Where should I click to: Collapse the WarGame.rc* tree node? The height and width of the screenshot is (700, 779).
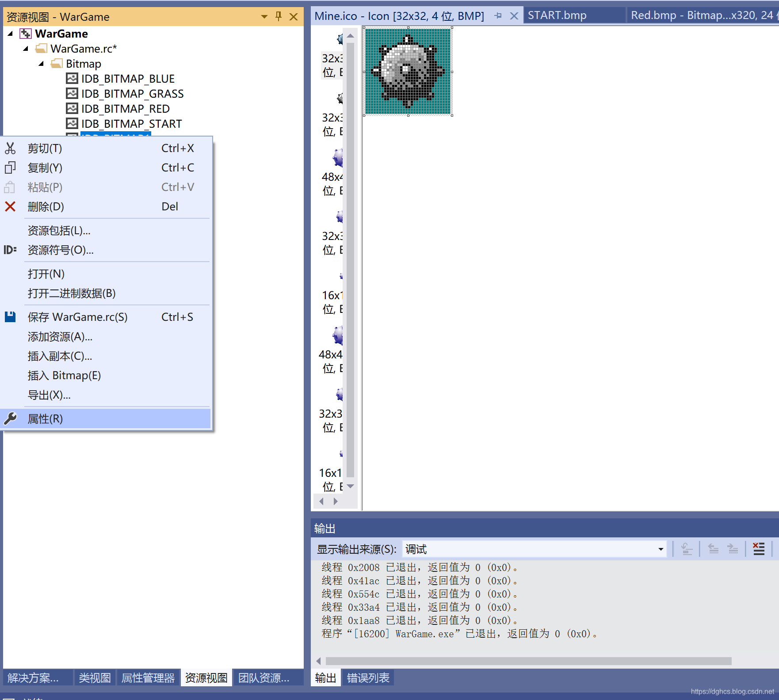tap(26, 49)
